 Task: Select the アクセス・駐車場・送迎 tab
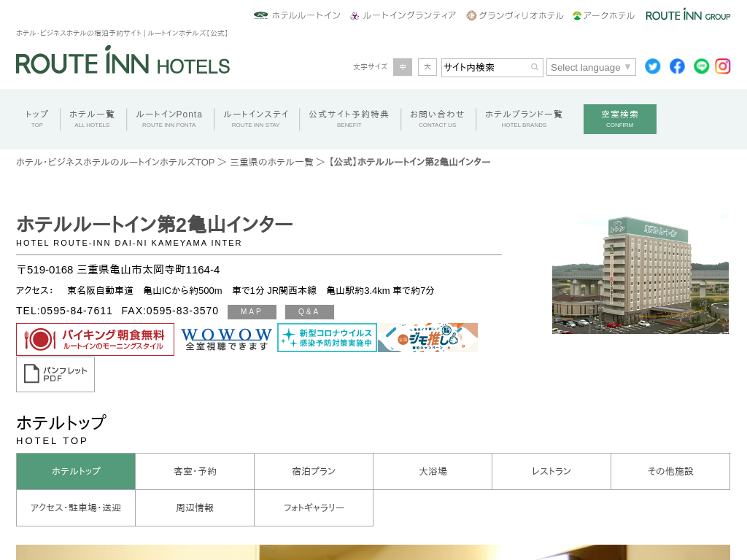(76, 507)
